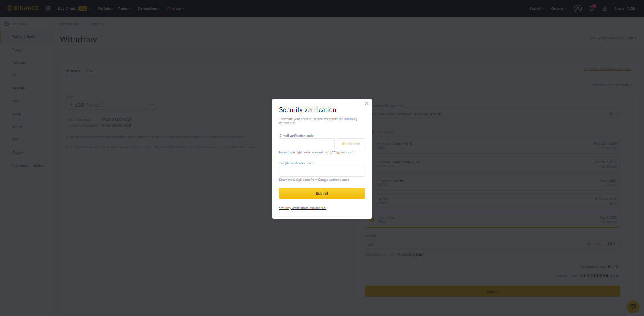This screenshot has width=644, height=316.
Task: Click the withdrawal Submit button behind dialog
Action: tap(493, 291)
